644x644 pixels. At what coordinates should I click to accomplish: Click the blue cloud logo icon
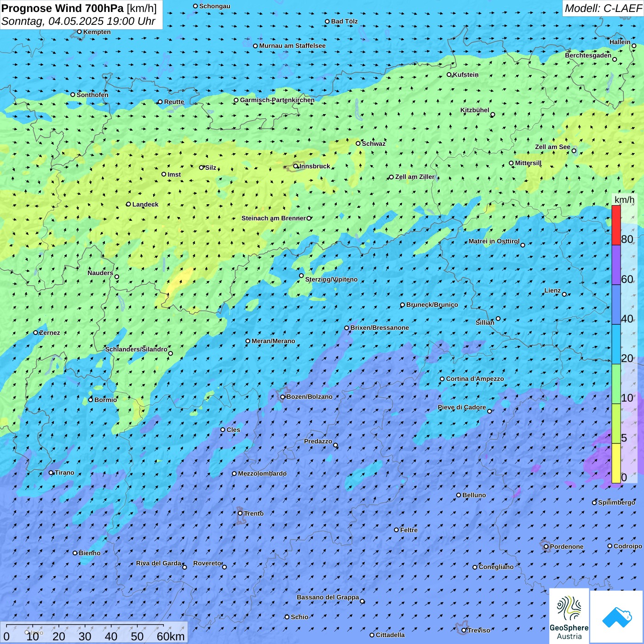point(617,617)
